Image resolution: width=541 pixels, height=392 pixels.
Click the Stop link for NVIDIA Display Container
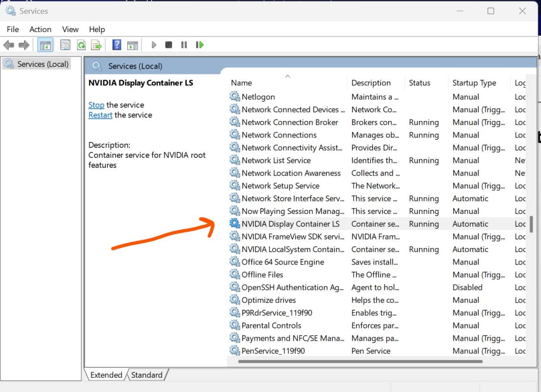coord(96,105)
